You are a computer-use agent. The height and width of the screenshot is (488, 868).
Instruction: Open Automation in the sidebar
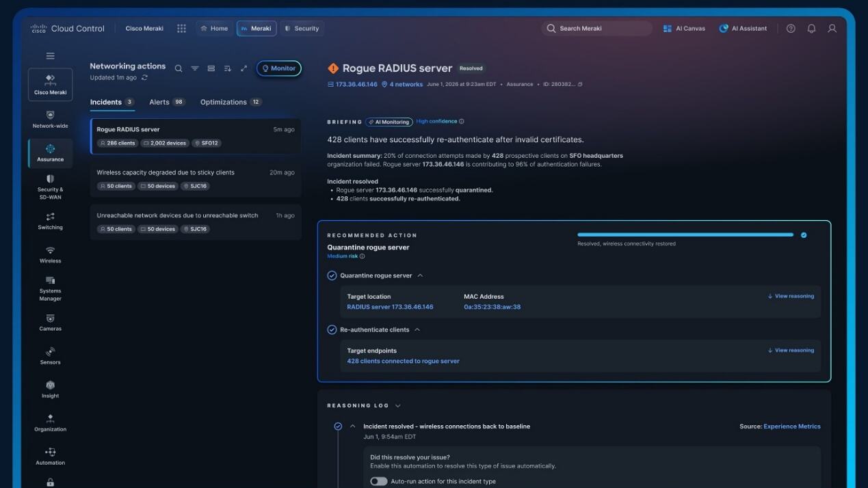pos(51,457)
